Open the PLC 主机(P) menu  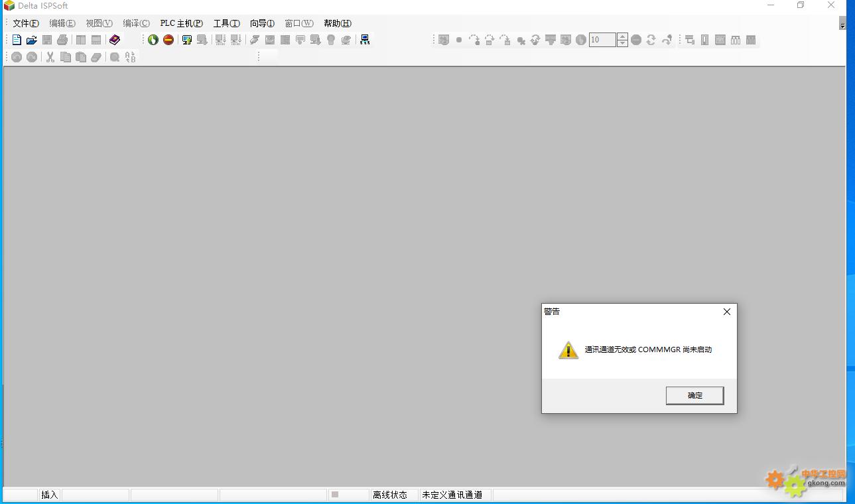click(182, 23)
